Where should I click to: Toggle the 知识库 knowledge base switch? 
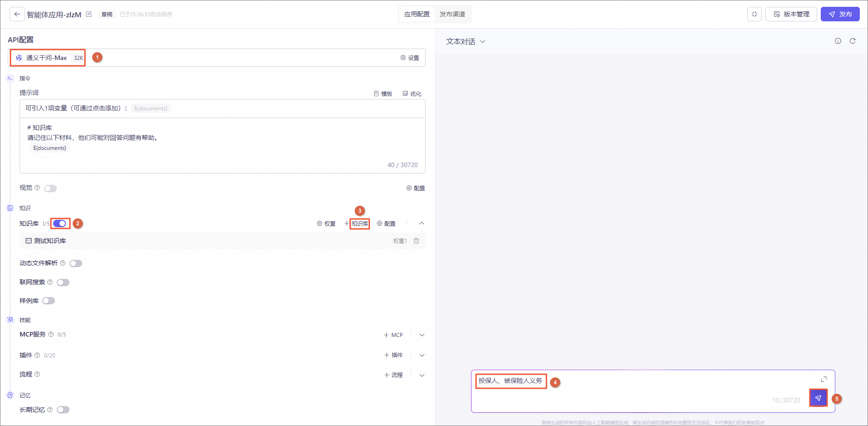[x=60, y=223]
